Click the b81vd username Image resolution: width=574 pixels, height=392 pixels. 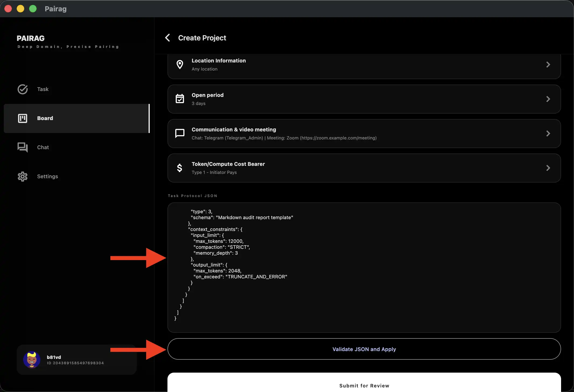click(54, 357)
